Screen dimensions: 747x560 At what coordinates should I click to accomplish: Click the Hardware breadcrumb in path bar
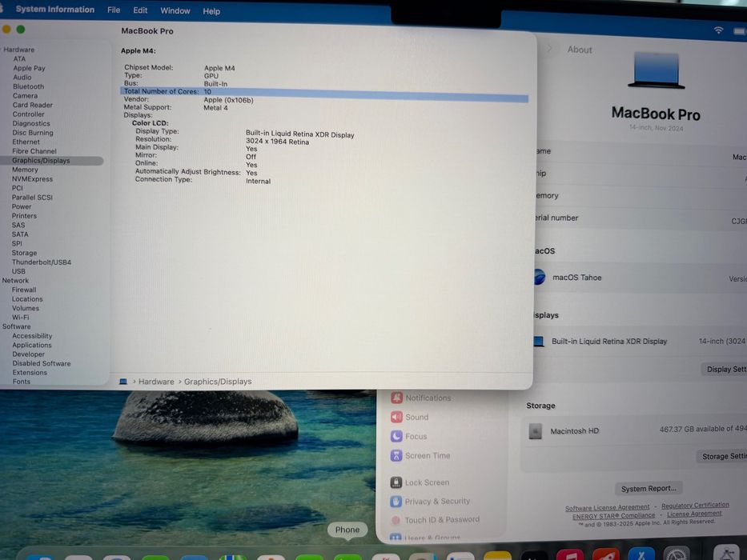[x=156, y=382]
